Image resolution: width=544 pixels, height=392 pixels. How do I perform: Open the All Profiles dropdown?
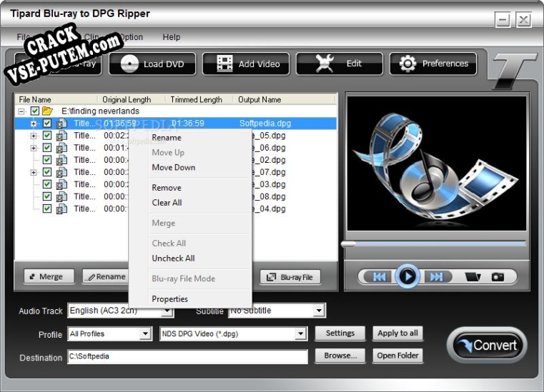tap(145, 333)
